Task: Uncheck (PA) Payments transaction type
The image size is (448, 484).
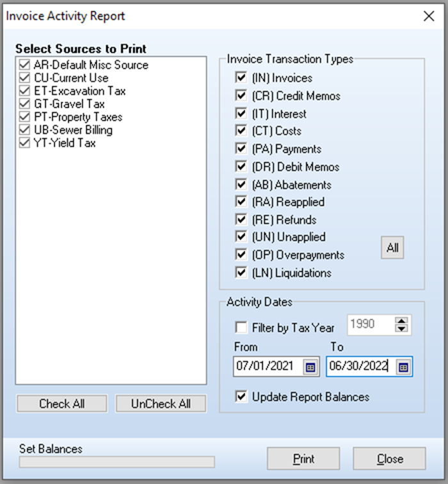Action: point(241,149)
